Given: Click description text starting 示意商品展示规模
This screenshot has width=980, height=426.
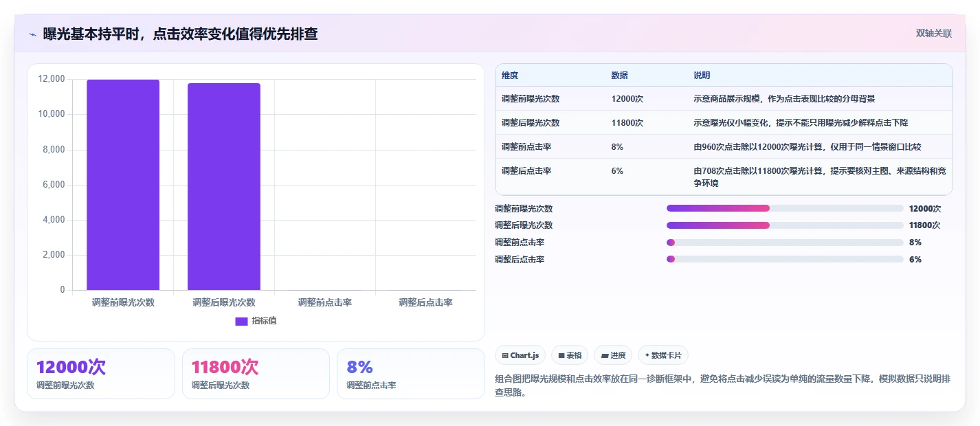Looking at the screenshot, I should click(x=784, y=99).
